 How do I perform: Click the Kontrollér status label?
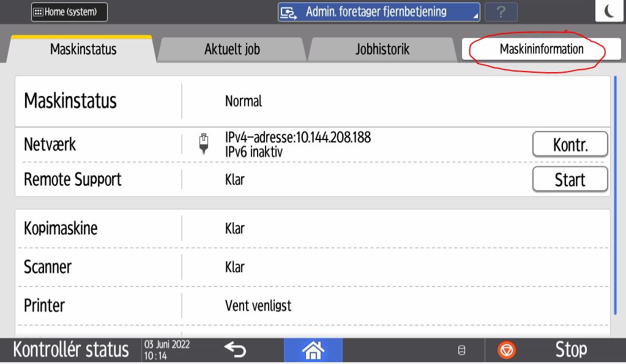(71, 349)
